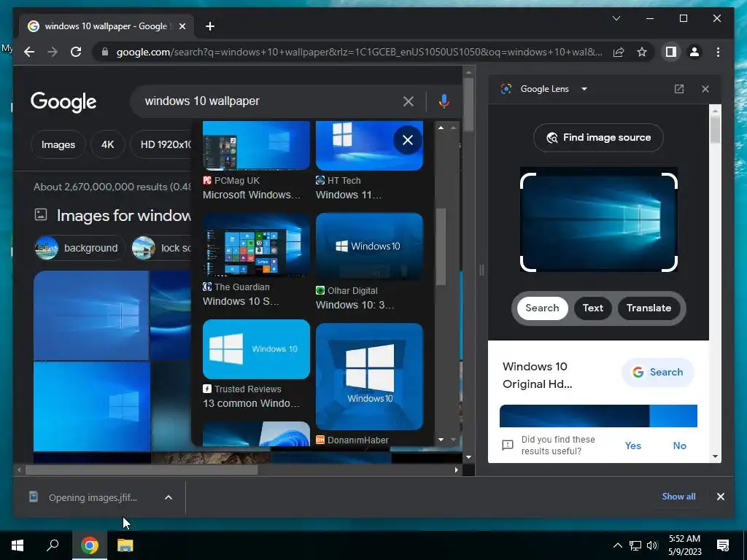Click the Images for windows heading
This screenshot has height=560, width=747.
(124, 216)
